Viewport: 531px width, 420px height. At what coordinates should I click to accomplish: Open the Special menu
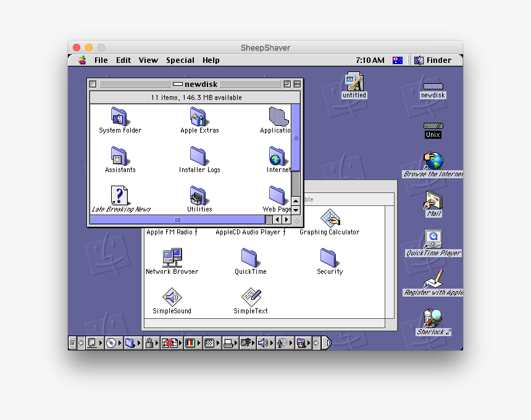pos(180,60)
